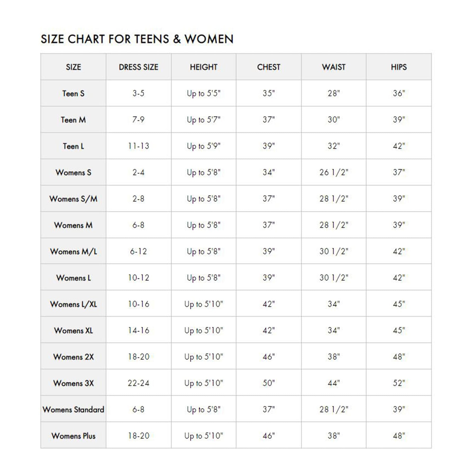Select the WAIST column header
Image resolution: width=476 pixels, height=476 pixels.
(334, 67)
